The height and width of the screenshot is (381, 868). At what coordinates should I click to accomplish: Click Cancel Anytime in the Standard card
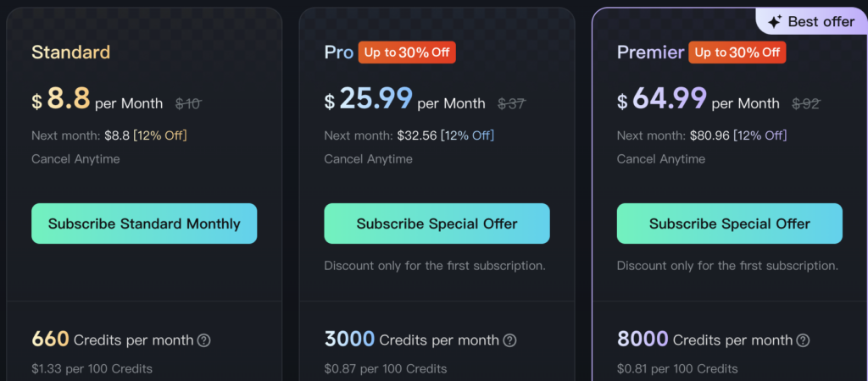coord(75,158)
